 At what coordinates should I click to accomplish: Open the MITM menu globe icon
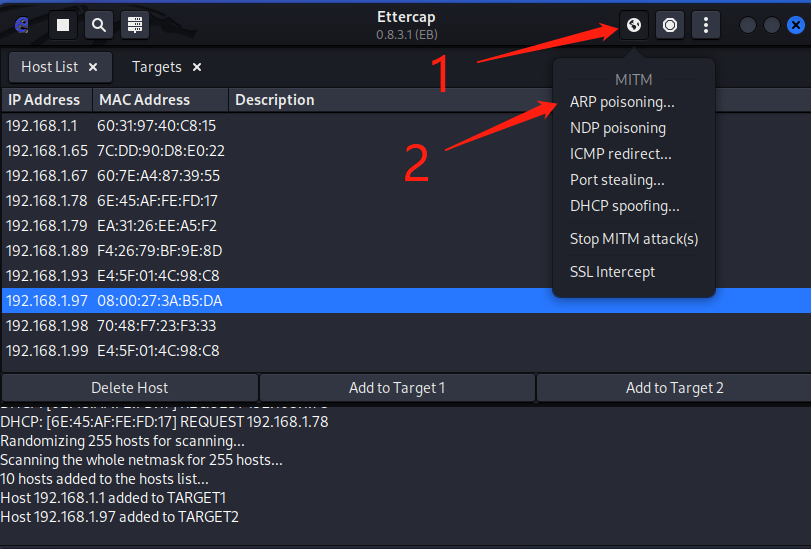tap(634, 25)
